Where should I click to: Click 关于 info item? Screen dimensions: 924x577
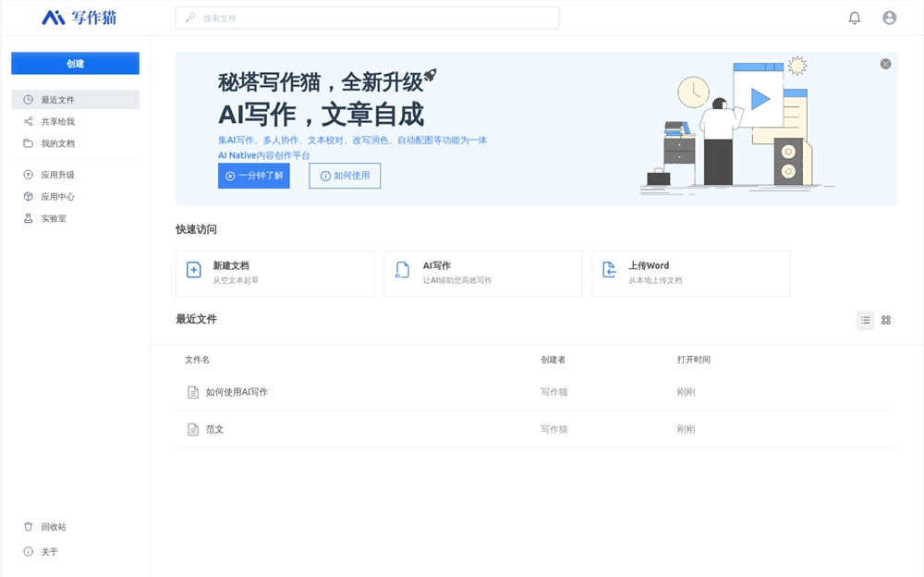point(49,552)
